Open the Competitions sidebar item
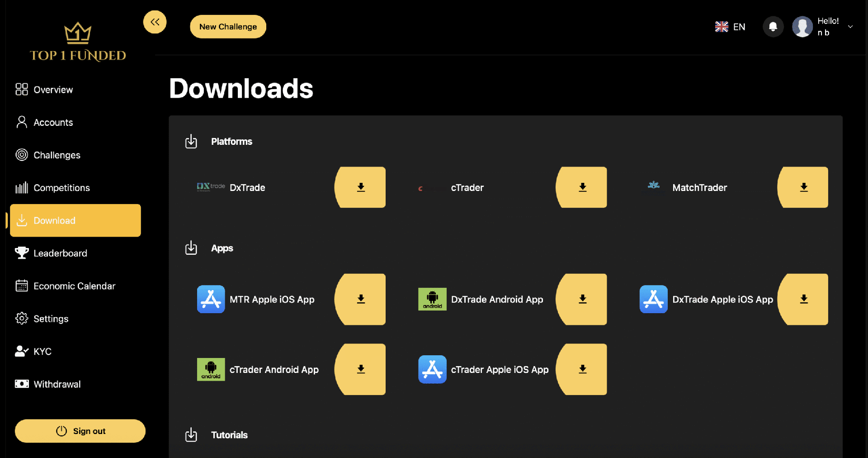868x458 pixels. (75, 187)
